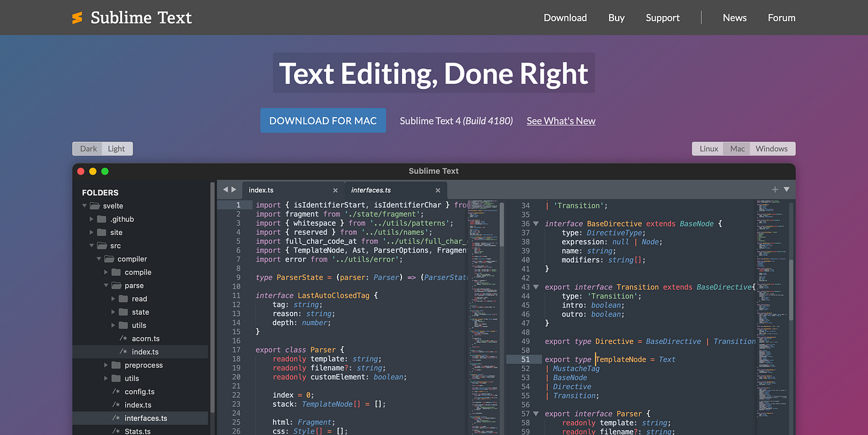Click the DOWNLOAD FOR MAC button

click(x=323, y=120)
